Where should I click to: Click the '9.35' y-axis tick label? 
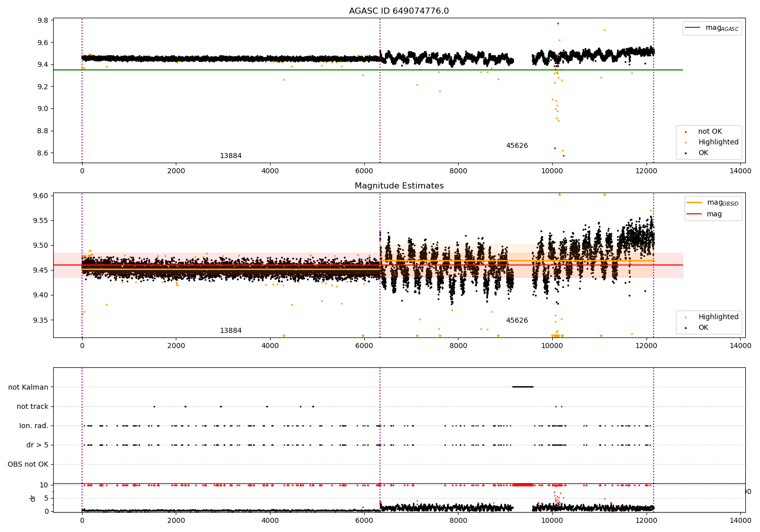point(41,320)
